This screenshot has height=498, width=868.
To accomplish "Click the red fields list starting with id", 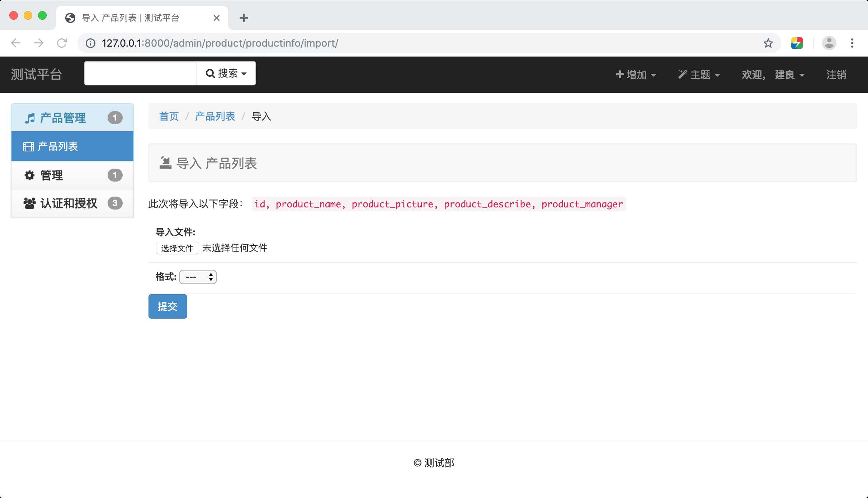I will click(x=439, y=204).
